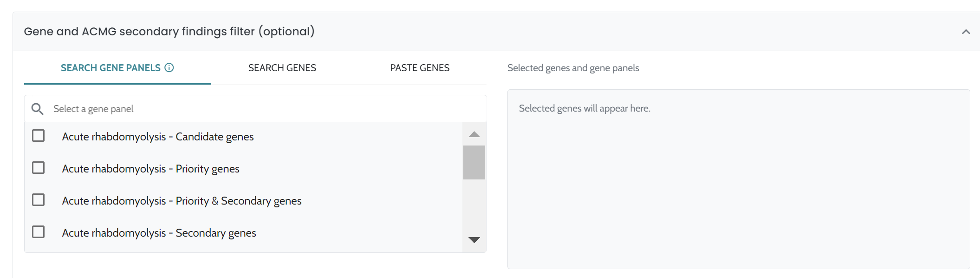Tick the Candidate genes panel checkbox

tap(38, 136)
